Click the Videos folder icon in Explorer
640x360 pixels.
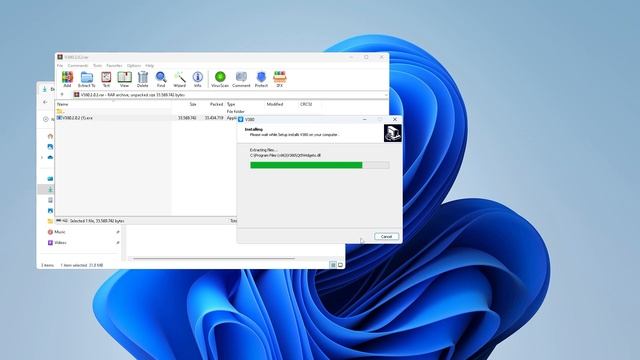(x=50, y=242)
